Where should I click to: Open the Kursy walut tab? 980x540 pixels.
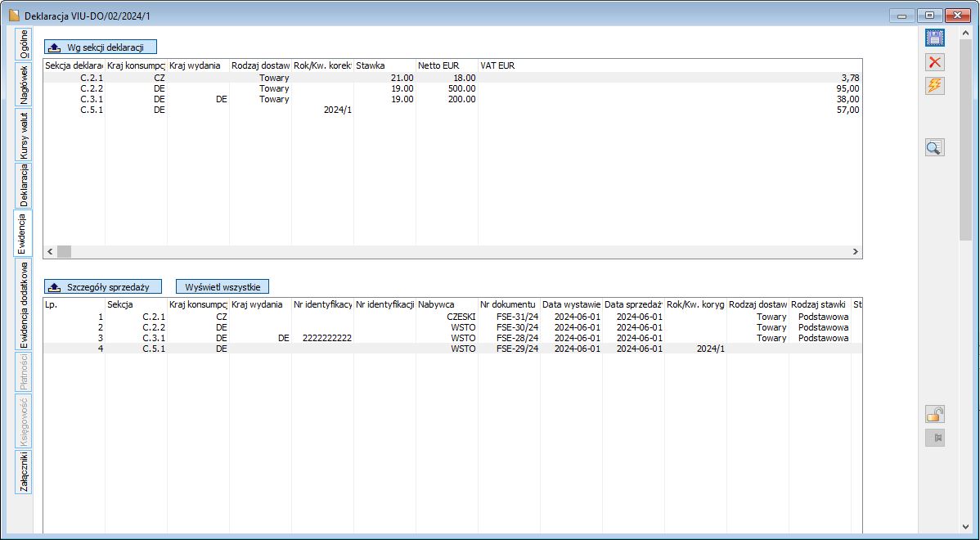pos(24,135)
